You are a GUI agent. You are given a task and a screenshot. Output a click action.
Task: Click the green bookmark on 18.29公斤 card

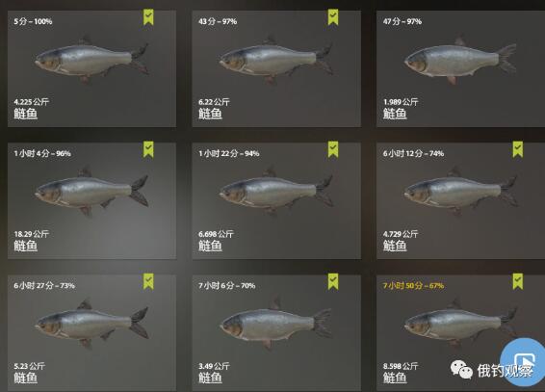pyautogui.click(x=148, y=149)
